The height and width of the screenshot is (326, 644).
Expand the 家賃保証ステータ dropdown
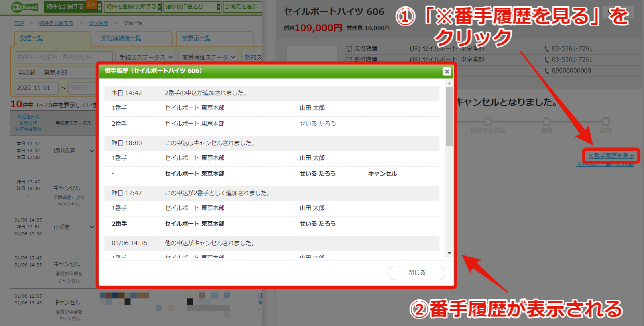click(x=208, y=57)
